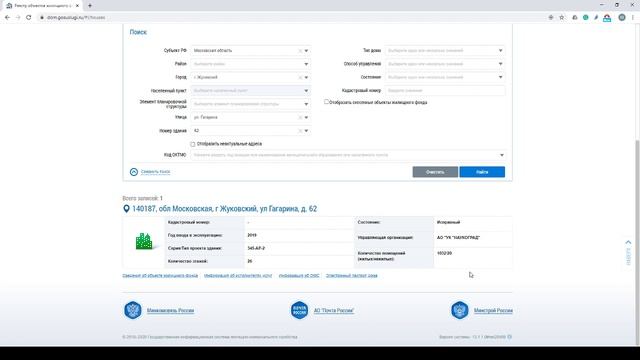Click the install page icon in address bar
640x360 pixels.
[551, 18]
